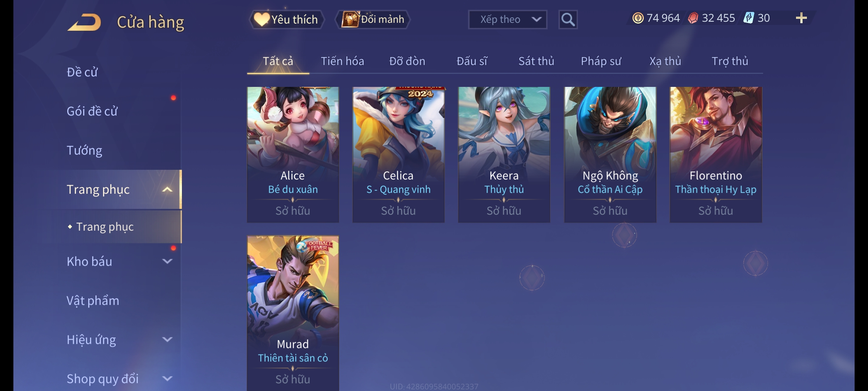868x391 pixels.
Task: Click the golden back arrow icon
Action: click(84, 22)
